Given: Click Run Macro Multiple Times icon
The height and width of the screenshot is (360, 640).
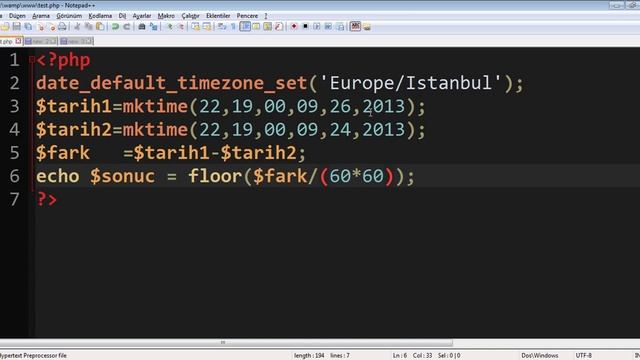Looking at the screenshot, I should [328, 27].
